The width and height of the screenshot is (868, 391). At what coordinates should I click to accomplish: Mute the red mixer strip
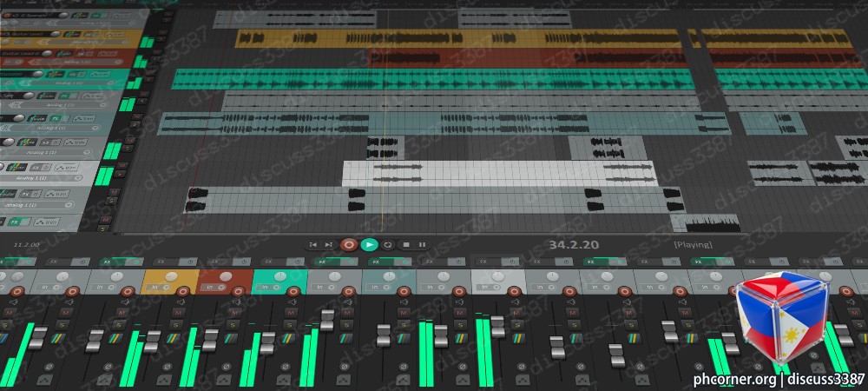234,312
